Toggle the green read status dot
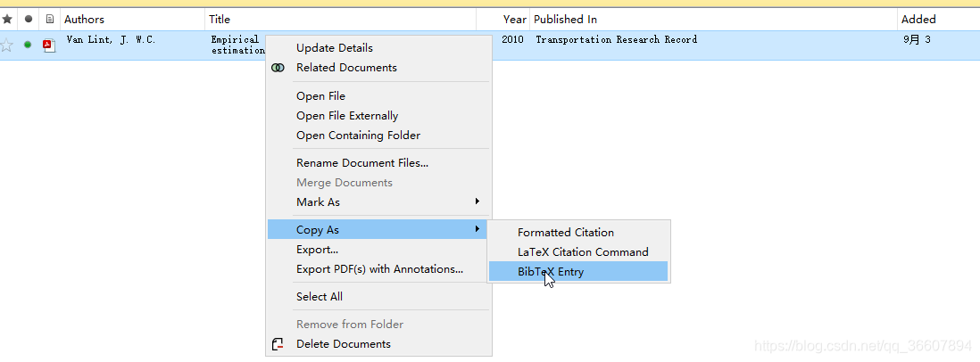The width and height of the screenshot is (980, 362). click(x=28, y=45)
